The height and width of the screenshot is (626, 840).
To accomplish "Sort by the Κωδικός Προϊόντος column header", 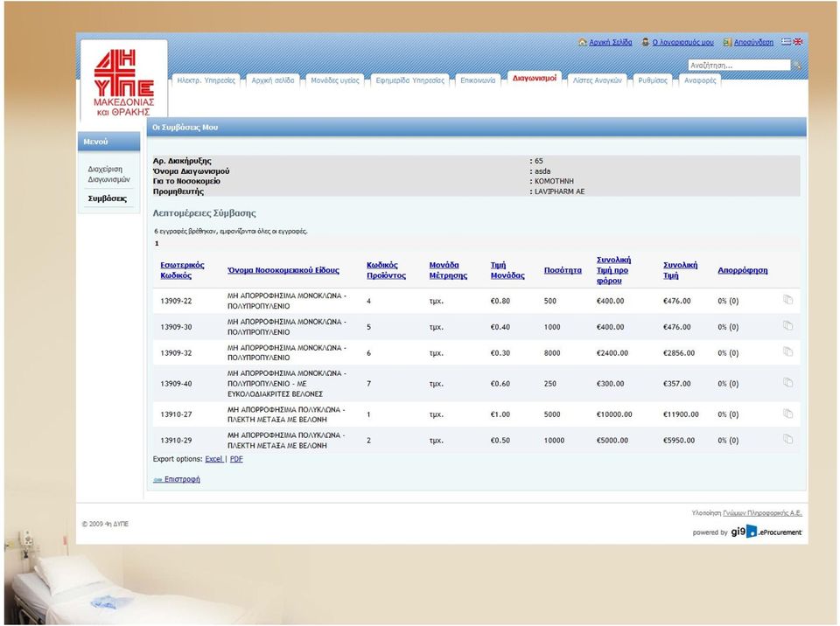I will coord(386,270).
